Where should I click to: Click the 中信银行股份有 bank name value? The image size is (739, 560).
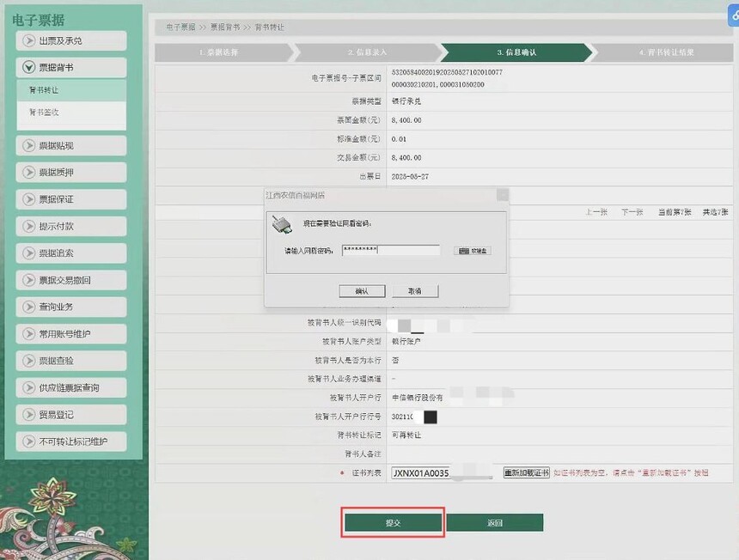click(418, 398)
